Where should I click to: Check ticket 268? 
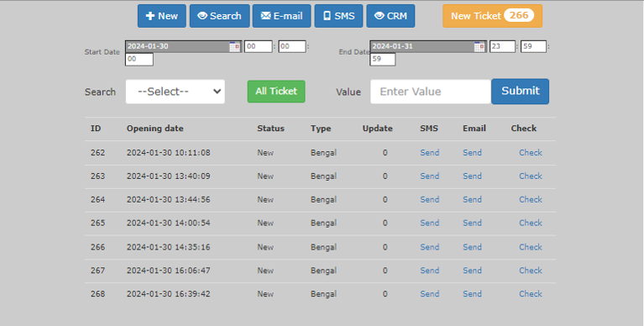pos(531,294)
